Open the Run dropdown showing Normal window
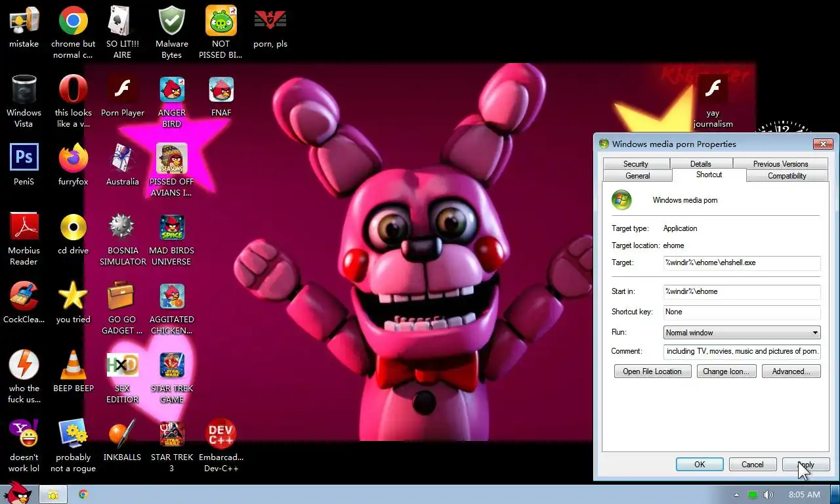 coord(742,333)
